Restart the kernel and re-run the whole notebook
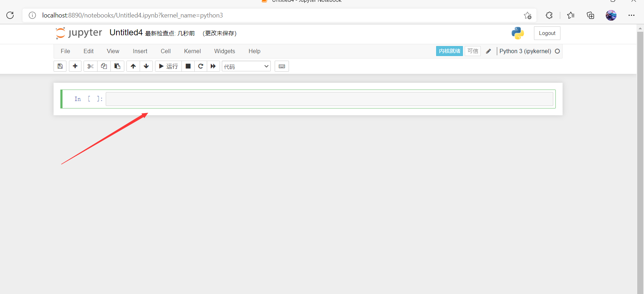Image resolution: width=644 pixels, height=294 pixels. [x=213, y=66]
